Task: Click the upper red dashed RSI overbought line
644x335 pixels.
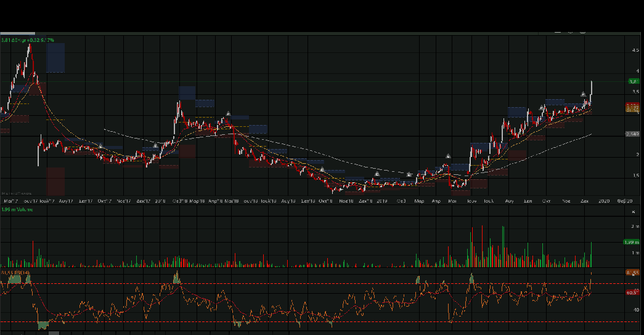Action: pyautogui.click(x=308, y=283)
